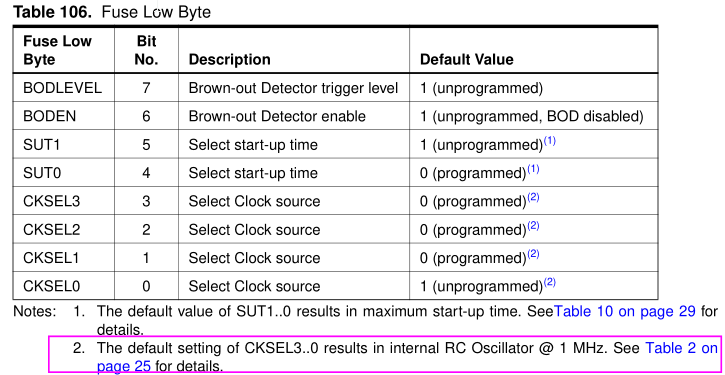Viewport: 725px width, 375px height.
Task: Select the BODLEVEL cell in the table
Action: pyautogui.click(x=62, y=88)
